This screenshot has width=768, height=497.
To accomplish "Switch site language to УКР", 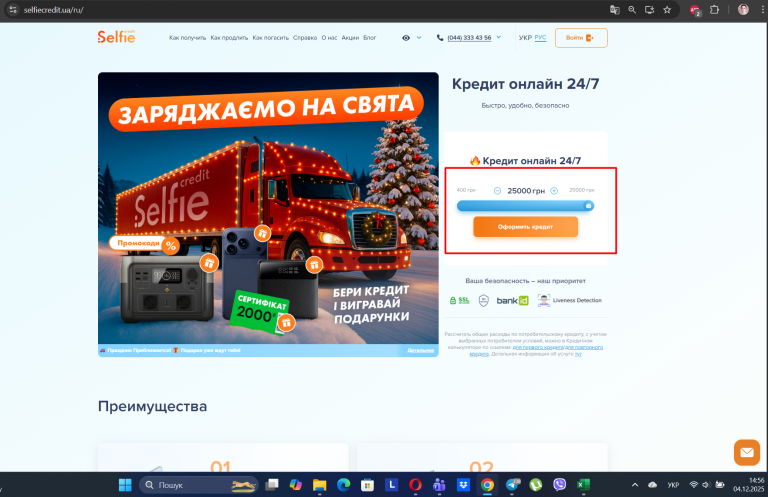I will [525, 38].
